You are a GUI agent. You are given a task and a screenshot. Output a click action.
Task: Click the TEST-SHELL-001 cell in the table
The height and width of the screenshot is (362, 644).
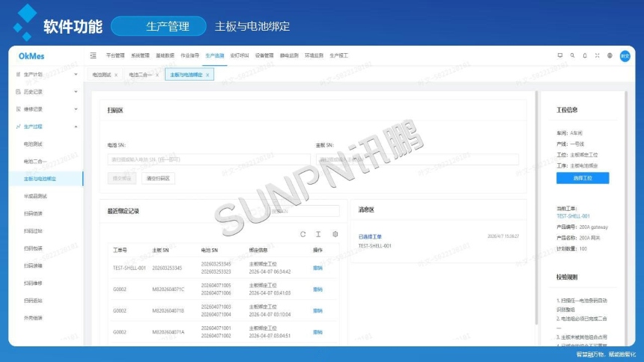[x=130, y=268]
